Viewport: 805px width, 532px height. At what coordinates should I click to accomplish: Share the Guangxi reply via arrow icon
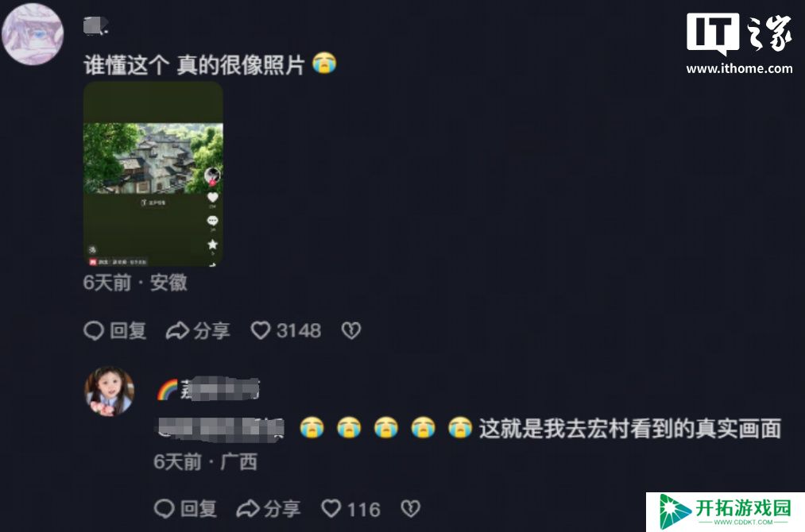pyautogui.click(x=248, y=509)
